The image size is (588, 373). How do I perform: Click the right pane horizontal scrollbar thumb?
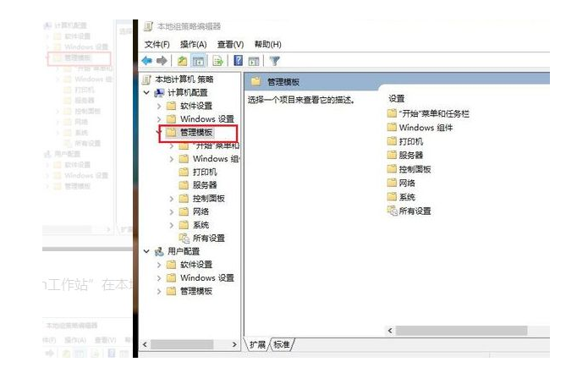coord(462,331)
